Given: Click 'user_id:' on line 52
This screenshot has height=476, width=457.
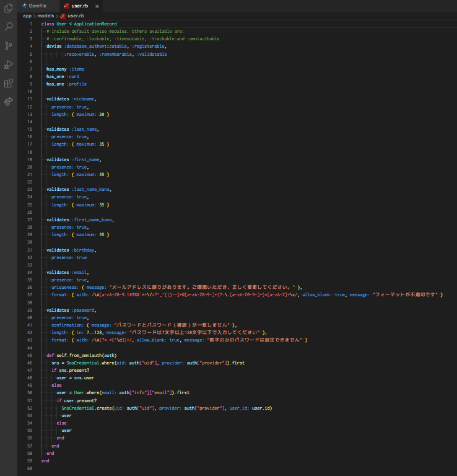Looking at the screenshot, I should (x=239, y=408).
